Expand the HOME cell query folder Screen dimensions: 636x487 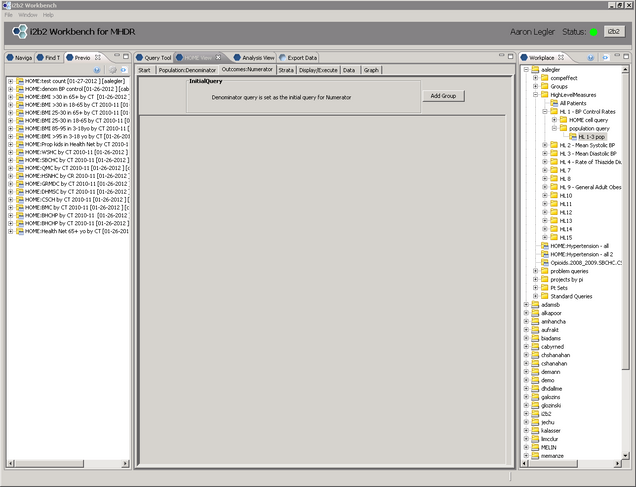[x=554, y=120]
